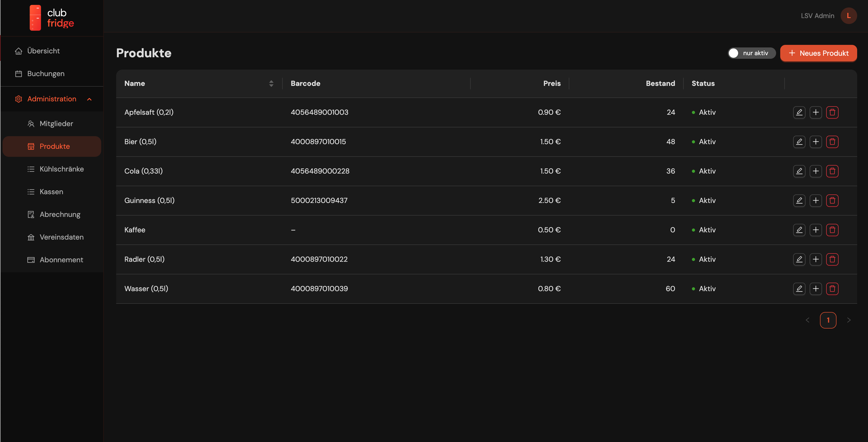Click the pencil icon for Wasser (0,5l)
The image size is (868, 442).
pos(799,289)
